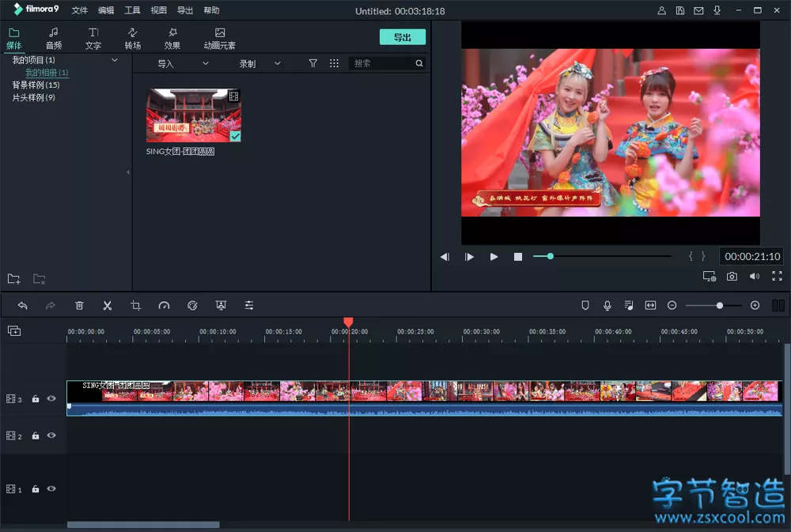Add a timeline marker with shield icon
This screenshot has width=791, height=532.
point(585,305)
